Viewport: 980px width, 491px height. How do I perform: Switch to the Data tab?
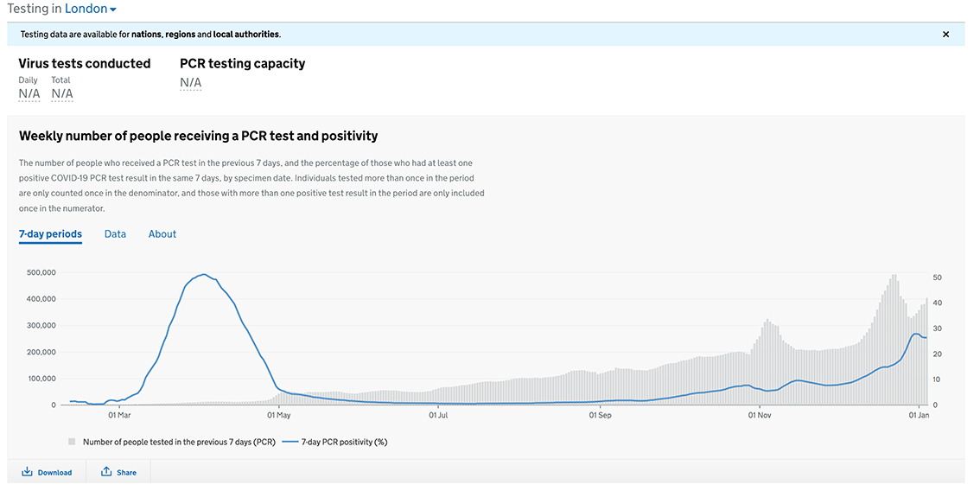[x=115, y=234]
